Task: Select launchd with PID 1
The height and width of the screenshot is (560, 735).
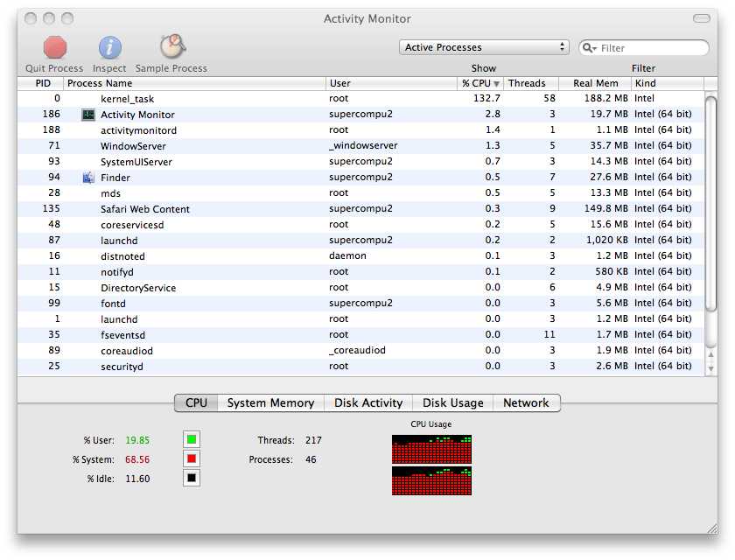Action: click(x=360, y=319)
